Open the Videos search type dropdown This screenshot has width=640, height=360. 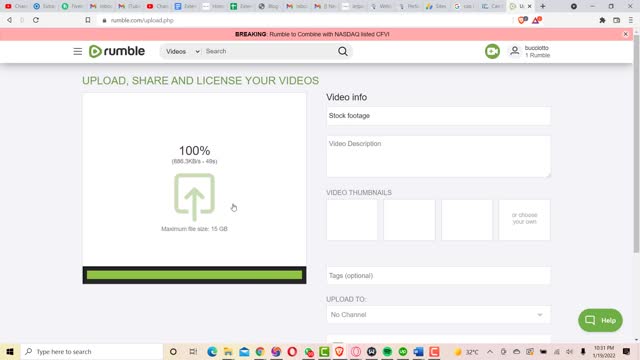point(182,51)
